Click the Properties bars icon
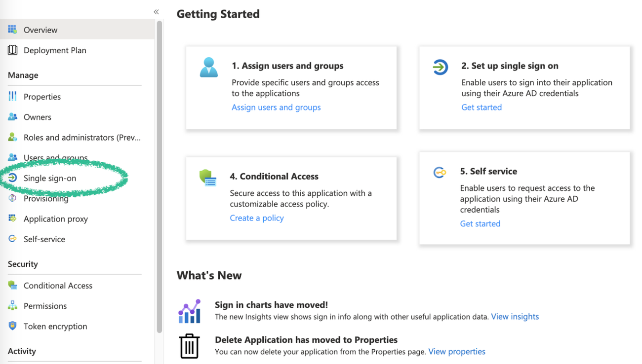This screenshot has width=642, height=364. pyautogui.click(x=12, y=96)
